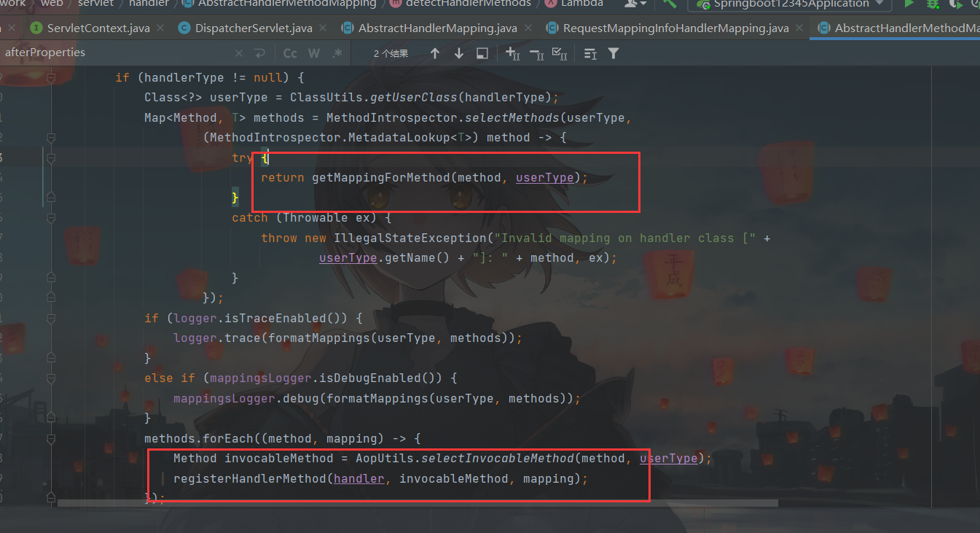980x533 pixels.
Task: Click the AbstractHandlerMethodMapping breadcrumb
Action: pyautogui.click(x=279, y=4)
